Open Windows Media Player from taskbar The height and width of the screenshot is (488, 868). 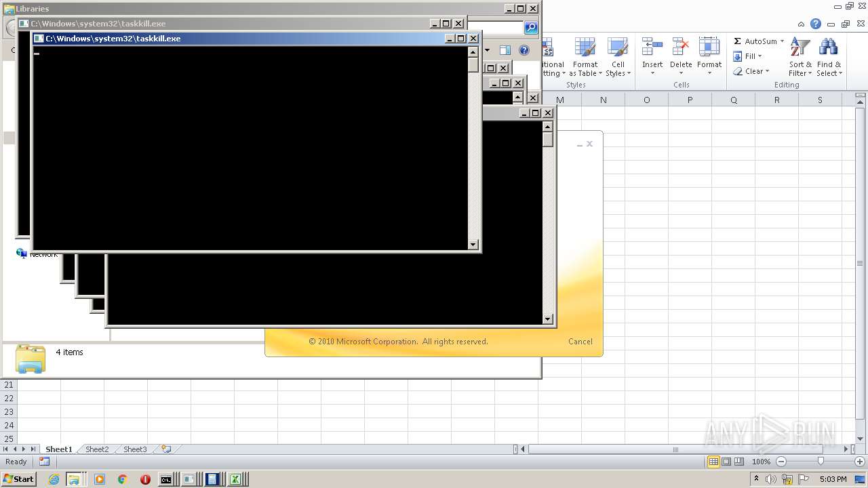(100, 479)
